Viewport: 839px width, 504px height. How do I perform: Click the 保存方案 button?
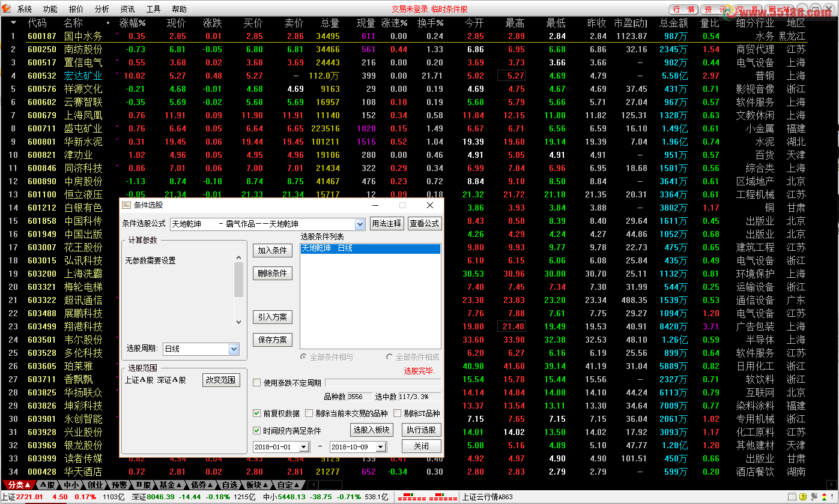(x=273, y=340)
